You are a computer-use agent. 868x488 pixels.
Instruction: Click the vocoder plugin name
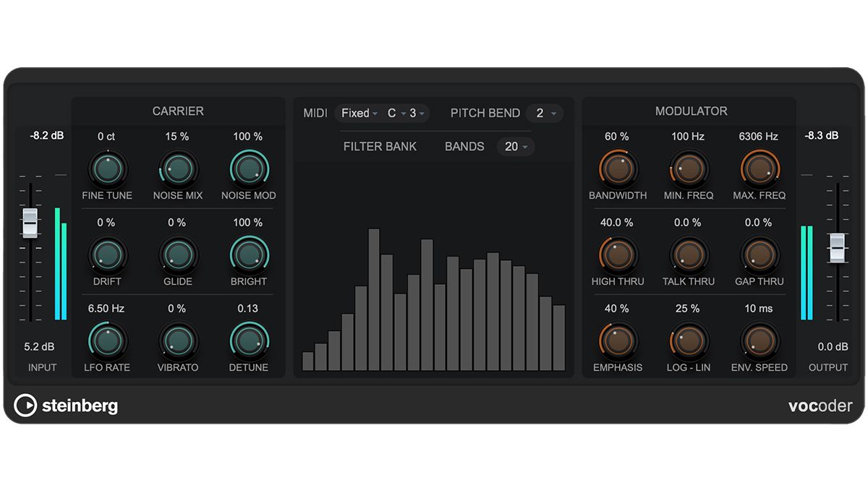point(820,406)
